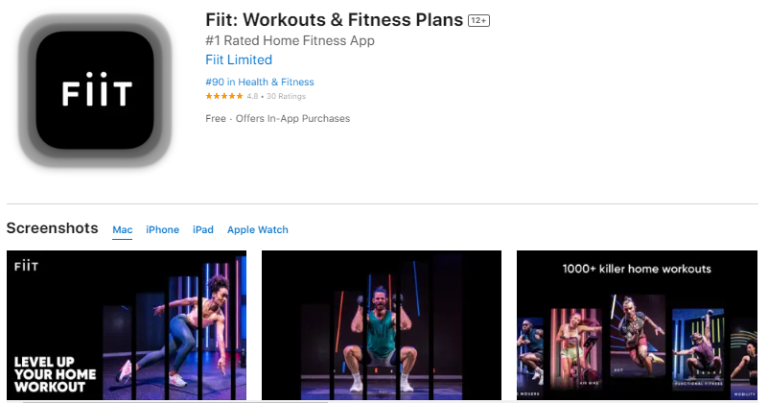The image size is (768, 403).
Task: Switch to the iPhone screenshots tab
Action: 162,230
